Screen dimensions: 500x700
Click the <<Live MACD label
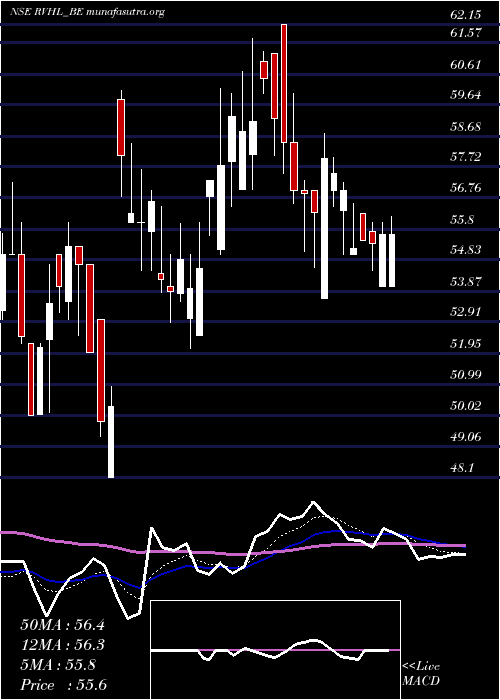(421, 674)
